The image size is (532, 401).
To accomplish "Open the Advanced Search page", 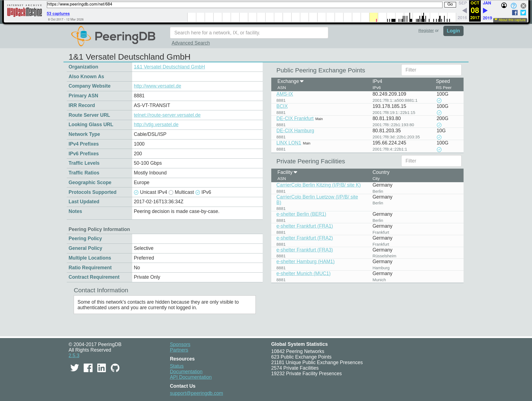I will (190, 43).
